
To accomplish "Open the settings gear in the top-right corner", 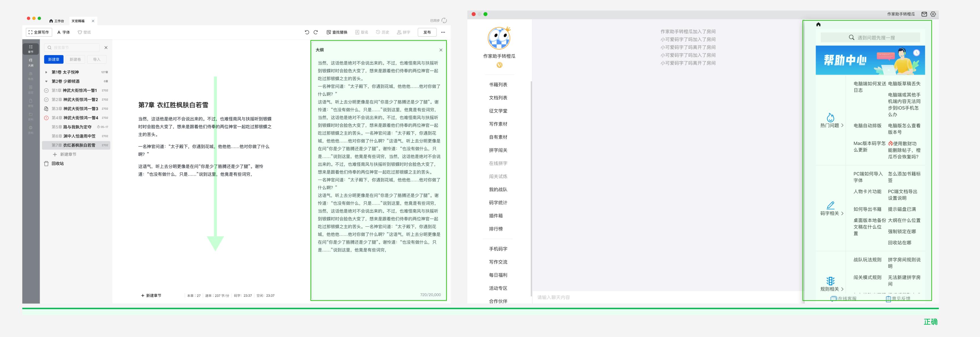I will point(933,14).
